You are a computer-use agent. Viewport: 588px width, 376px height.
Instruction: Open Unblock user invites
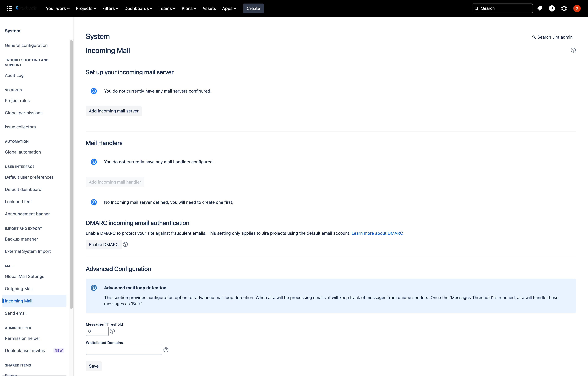tap(25, 351)
